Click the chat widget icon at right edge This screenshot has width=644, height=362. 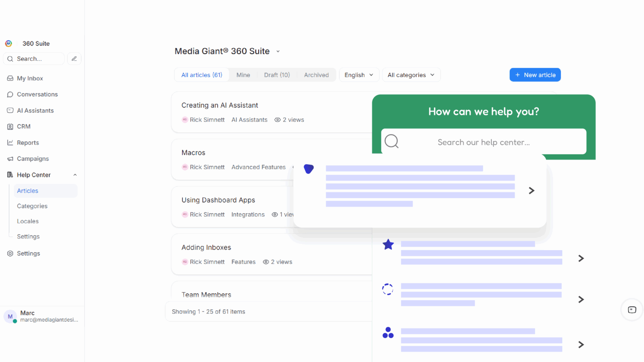point(632,310)
